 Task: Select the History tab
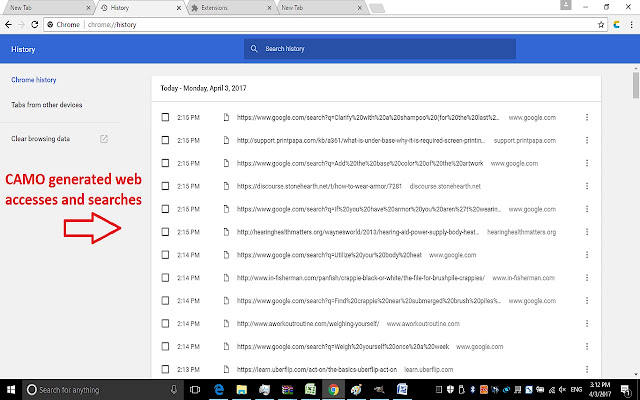click(140, 8)
